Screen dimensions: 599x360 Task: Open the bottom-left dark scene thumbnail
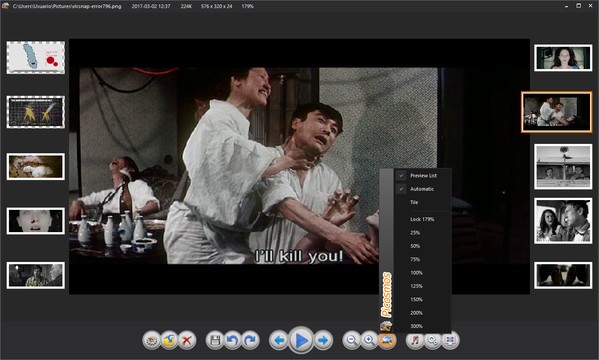click(36, 275)
